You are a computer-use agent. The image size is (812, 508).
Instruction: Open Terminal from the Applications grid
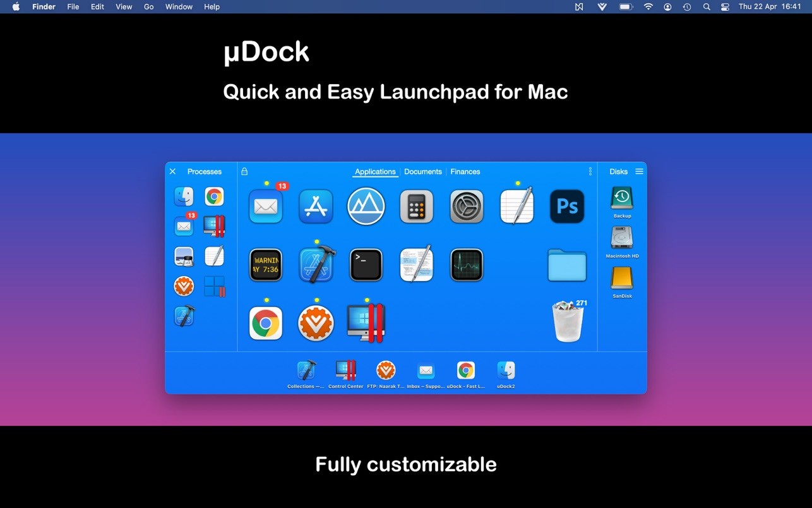click(366, 264)
